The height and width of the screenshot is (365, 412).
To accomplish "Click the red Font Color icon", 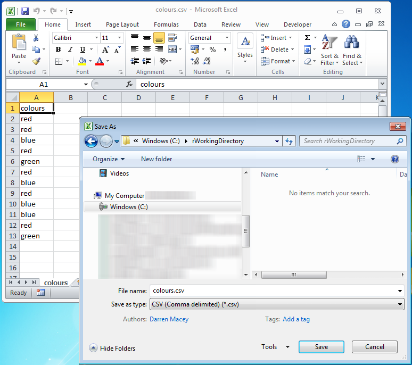I will click(x=100, y=61).
